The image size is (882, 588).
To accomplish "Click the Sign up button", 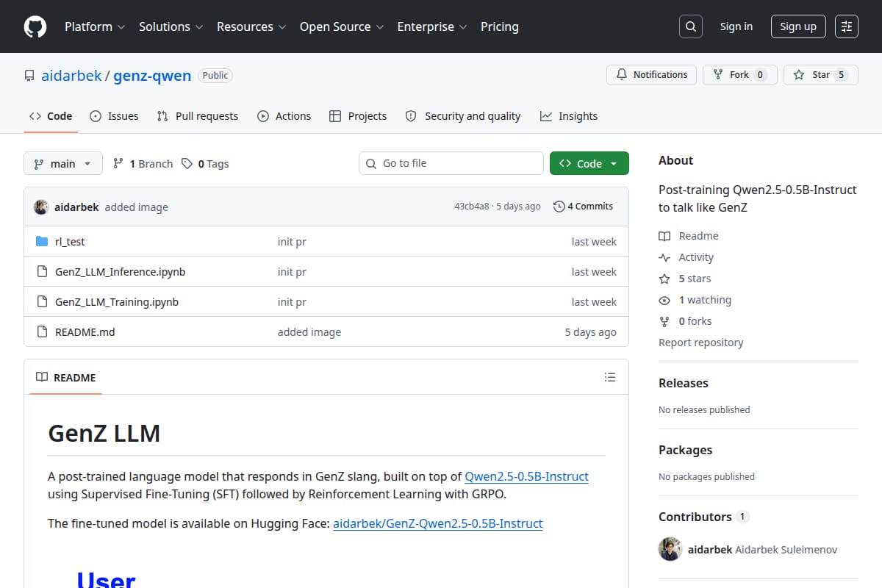I will [x=798, y=26].
